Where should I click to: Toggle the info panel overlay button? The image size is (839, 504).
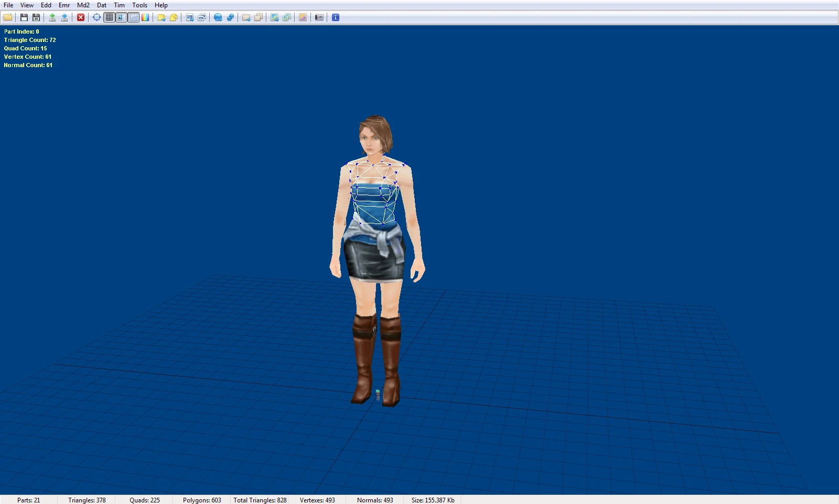point(121,17)
